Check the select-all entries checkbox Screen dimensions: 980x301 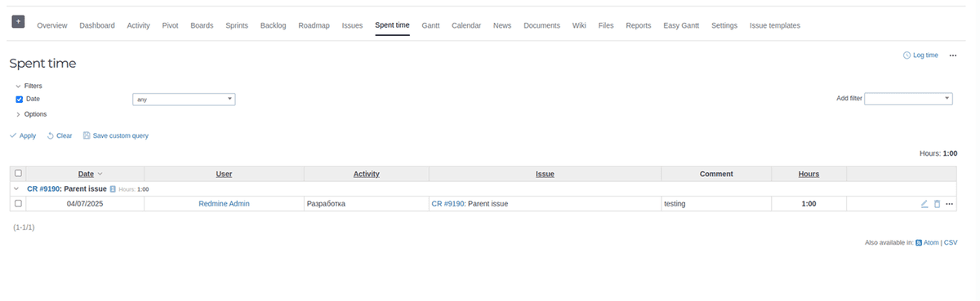(x=19, y=173)
